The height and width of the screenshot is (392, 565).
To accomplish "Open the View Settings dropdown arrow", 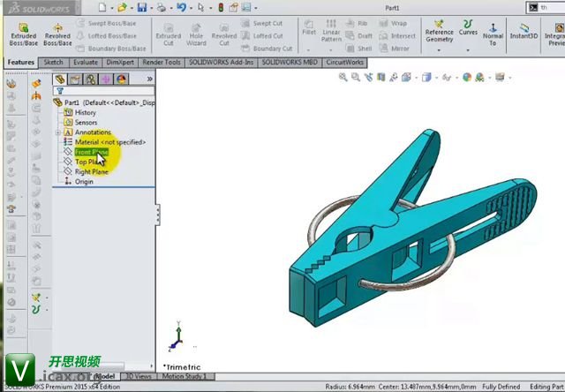I will (x=510, y=78).
